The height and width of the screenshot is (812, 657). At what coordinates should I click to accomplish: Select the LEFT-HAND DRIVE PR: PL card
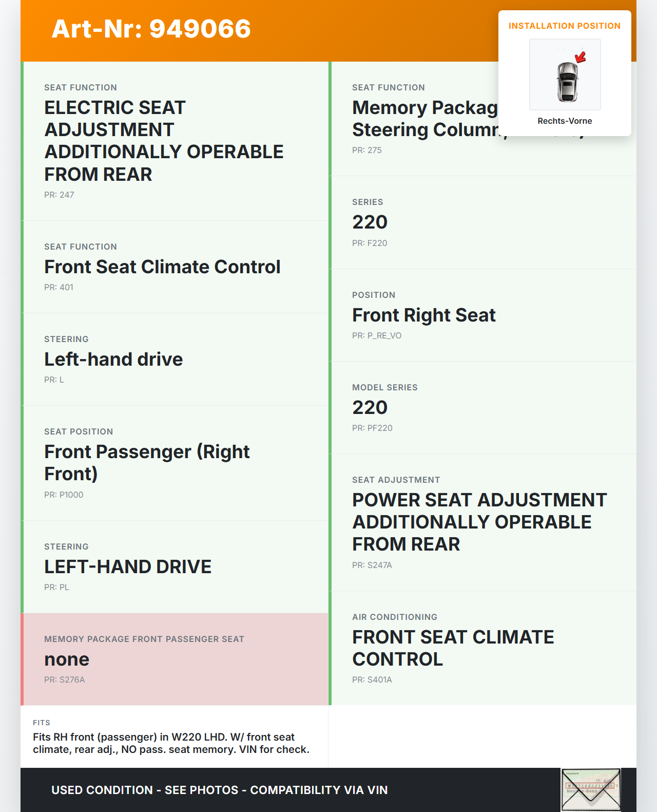(x=175, y=566)
